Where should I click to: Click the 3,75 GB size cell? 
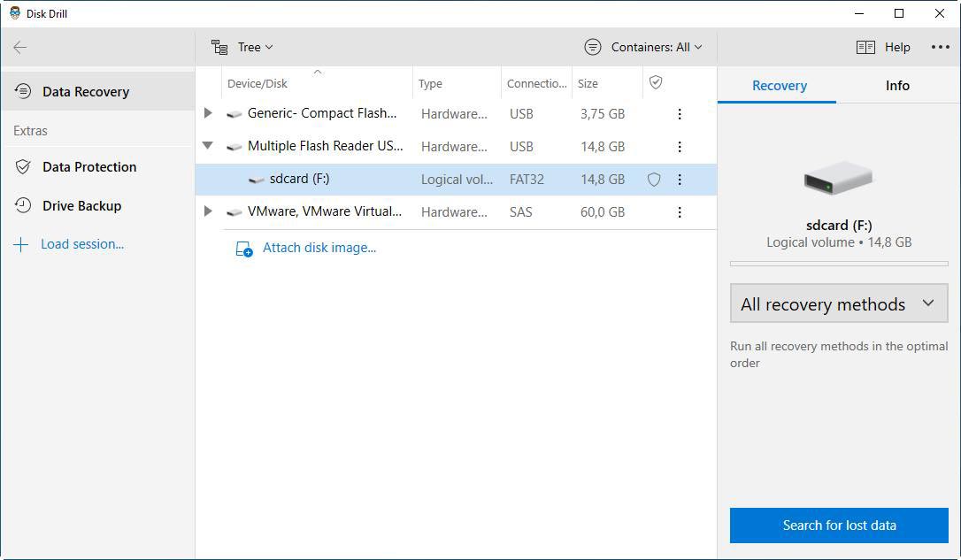603,114
